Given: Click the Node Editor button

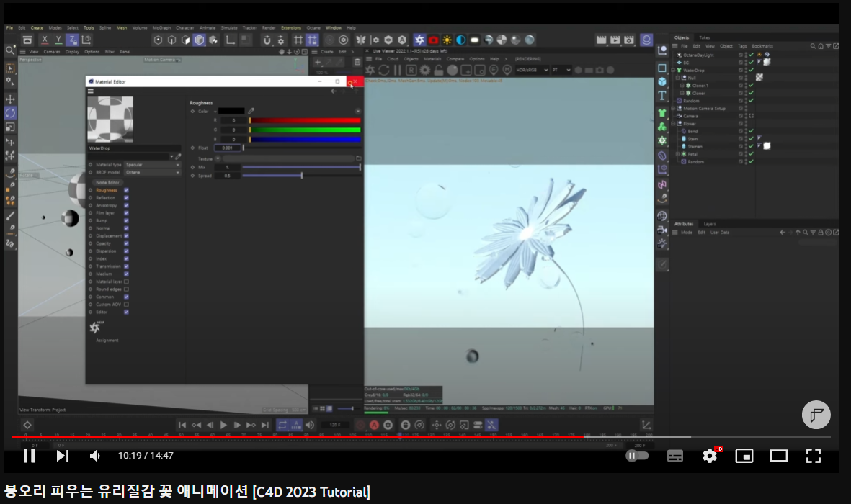Looking at the screenshot, I should [107, 183].
